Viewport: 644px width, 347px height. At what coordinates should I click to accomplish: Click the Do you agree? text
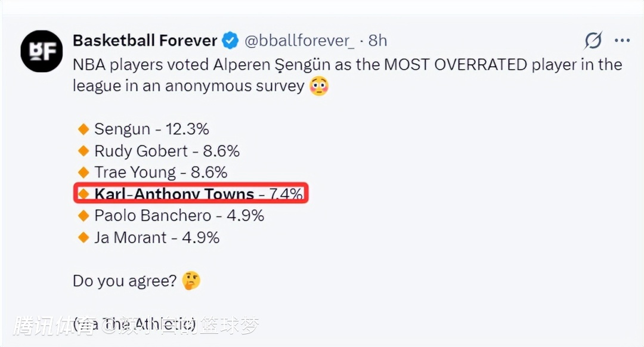pos(125,281)
